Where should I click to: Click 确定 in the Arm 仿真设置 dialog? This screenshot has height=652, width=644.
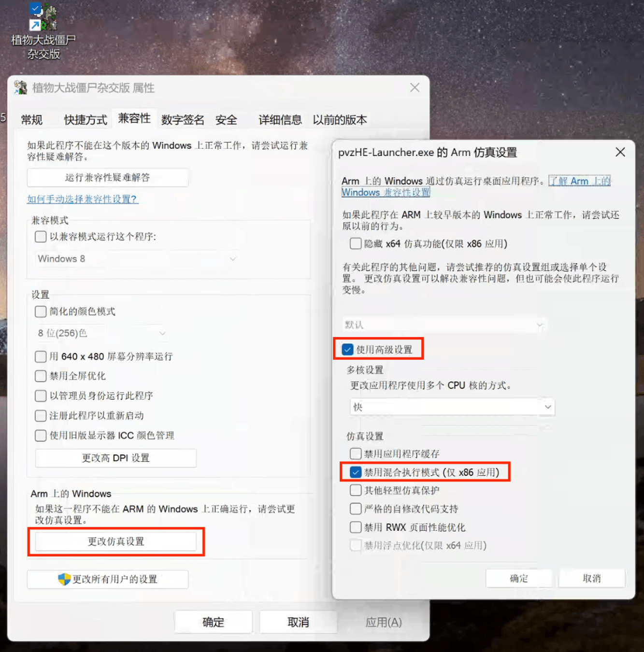pyautogui.click(x=519, y=578)
